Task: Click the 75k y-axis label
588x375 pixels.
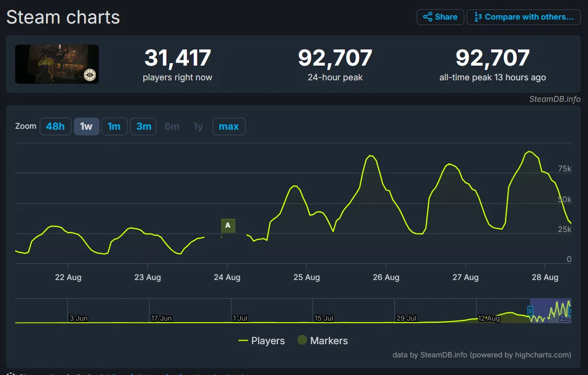Action: point(565,169)
